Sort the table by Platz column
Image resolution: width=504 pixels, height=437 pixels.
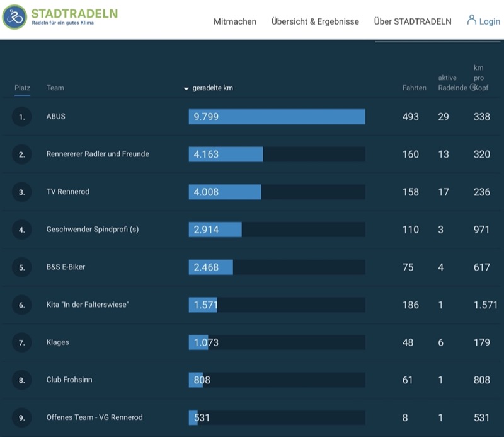click(x=22, y=88)
